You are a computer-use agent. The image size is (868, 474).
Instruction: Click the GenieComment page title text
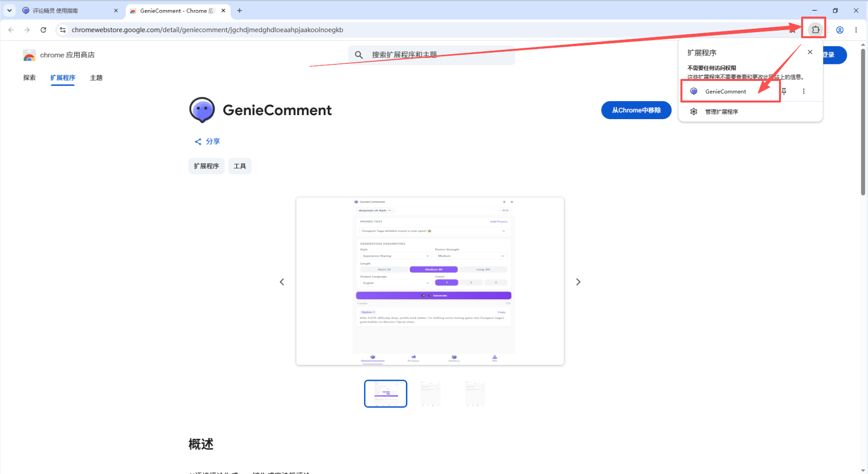click(277, 110)
